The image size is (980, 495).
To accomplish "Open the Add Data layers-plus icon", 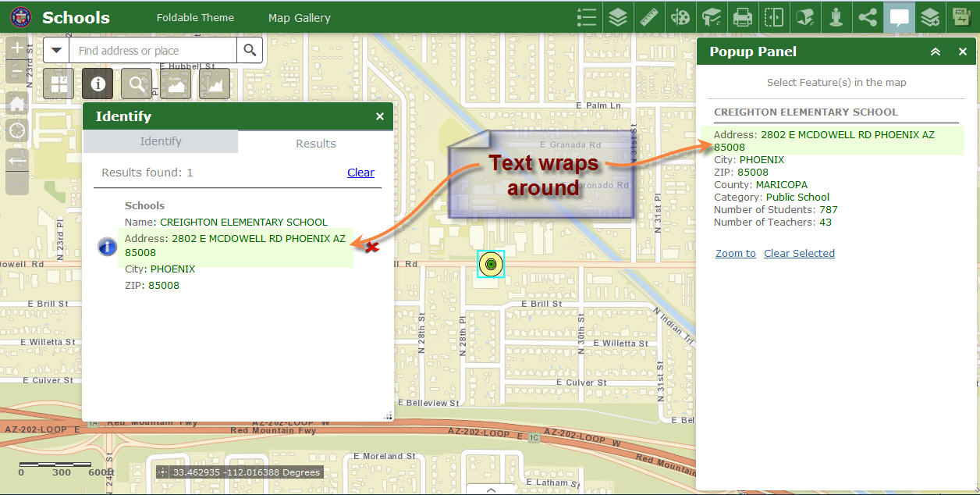I will (930, 17).
